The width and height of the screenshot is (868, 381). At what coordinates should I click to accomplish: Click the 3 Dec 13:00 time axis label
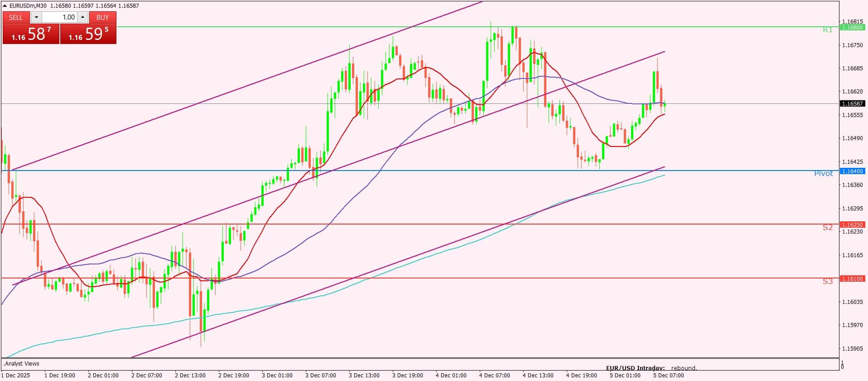click(364, 376)
